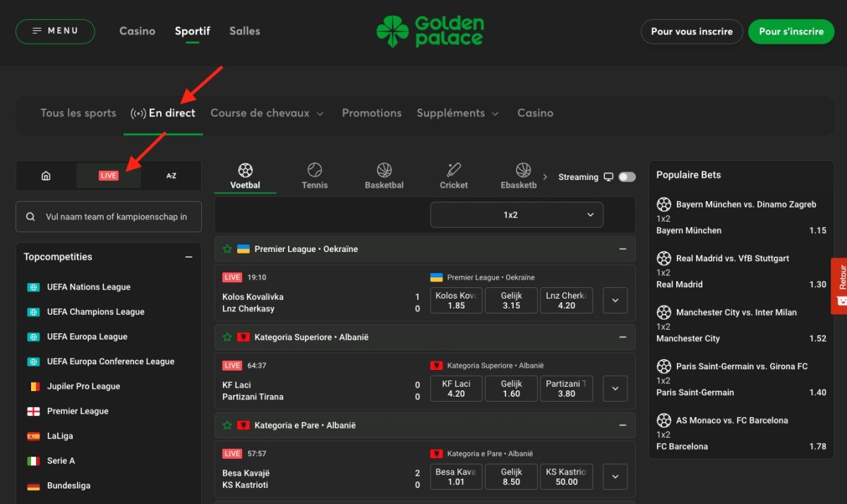Favorite Premier League Oekraïne with star icon
The height and width of the screenshot is (504, 847).
[x=227, y=249]
